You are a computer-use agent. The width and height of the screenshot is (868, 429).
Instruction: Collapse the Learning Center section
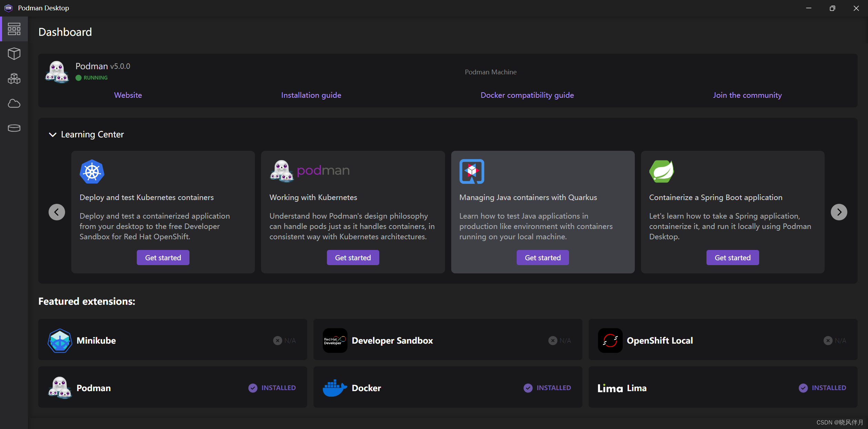tap(53, 135)
